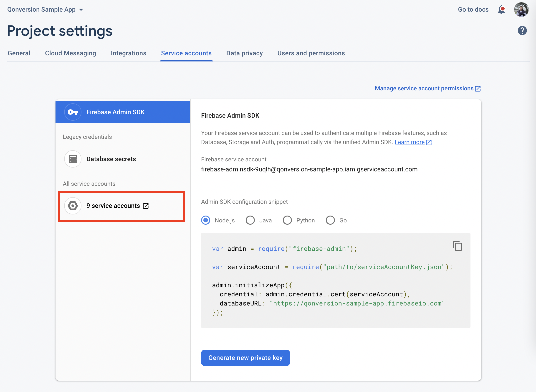Click the user profile avatar

(521, 10)
